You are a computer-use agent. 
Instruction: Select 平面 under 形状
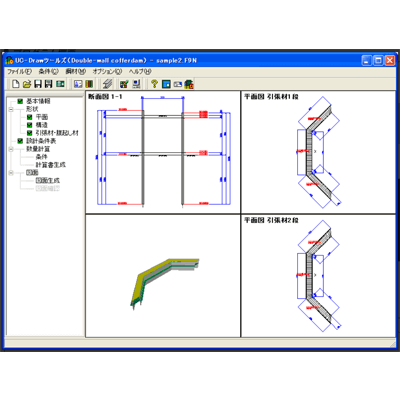[x=42, y=117]
